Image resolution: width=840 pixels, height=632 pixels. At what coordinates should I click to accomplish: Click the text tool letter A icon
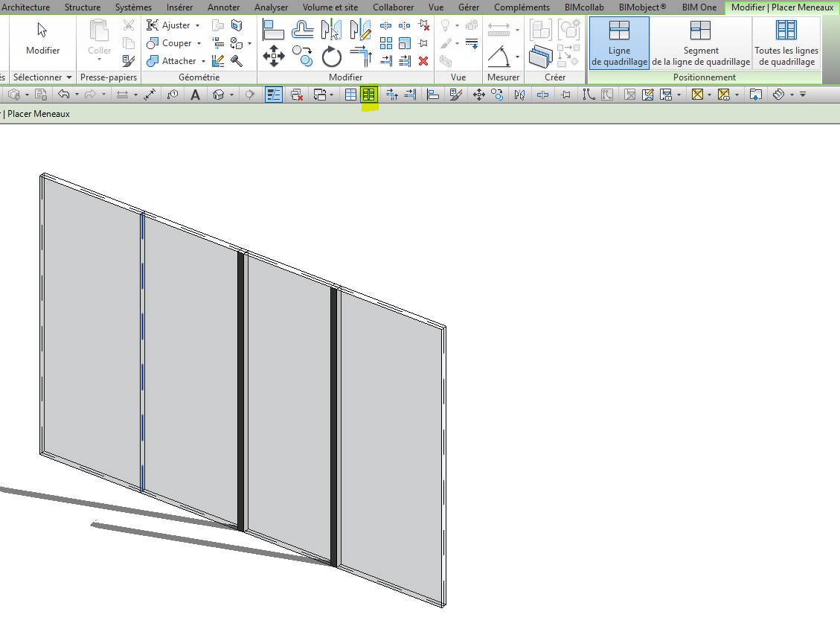(x=195, y=95)
